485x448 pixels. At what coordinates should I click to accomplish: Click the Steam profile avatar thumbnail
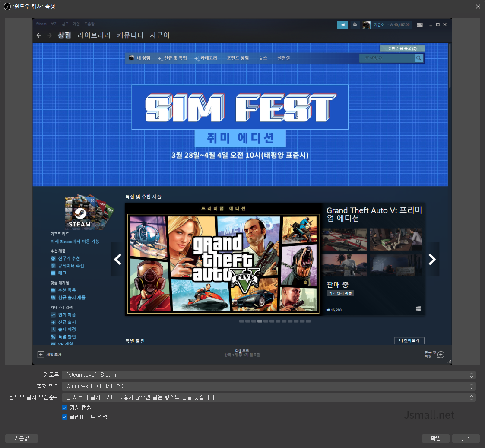pos(367,25)
